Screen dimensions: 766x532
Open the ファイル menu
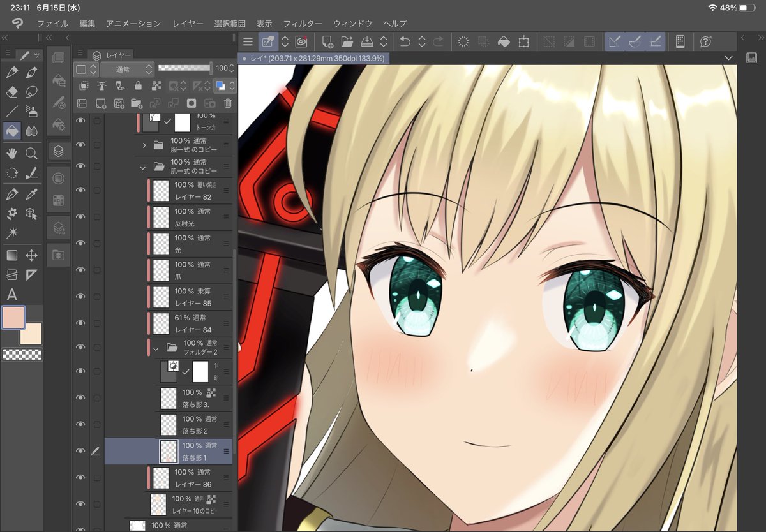[52, 24]
